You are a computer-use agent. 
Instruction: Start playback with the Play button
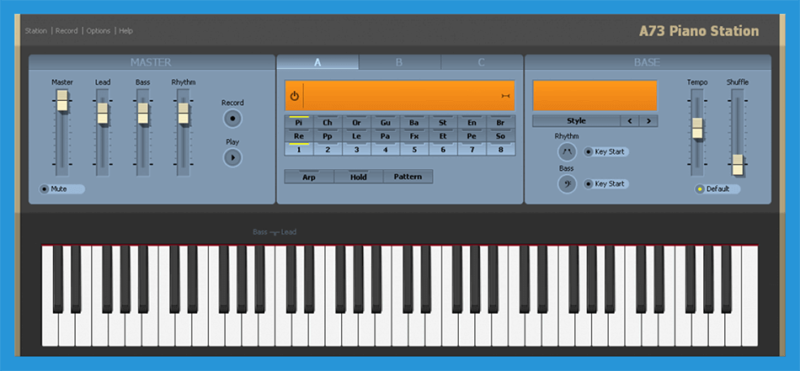tap(233, 158)
